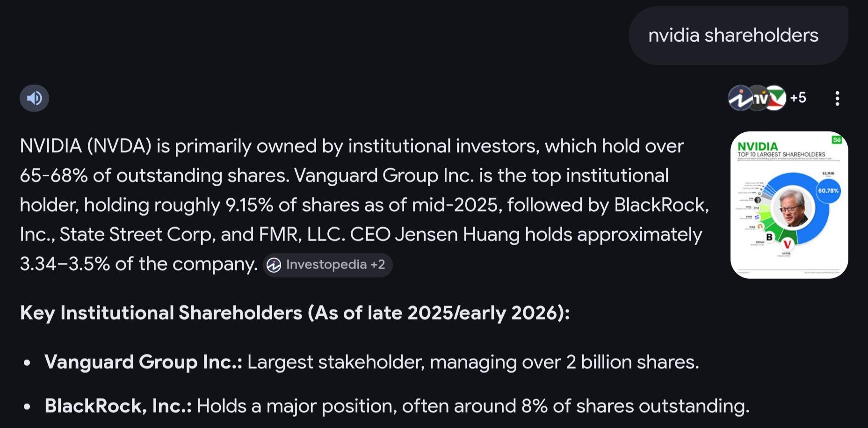Click the green NVIDIA title in the infographic
868x428 pixels.
click(x=758, y=146)
